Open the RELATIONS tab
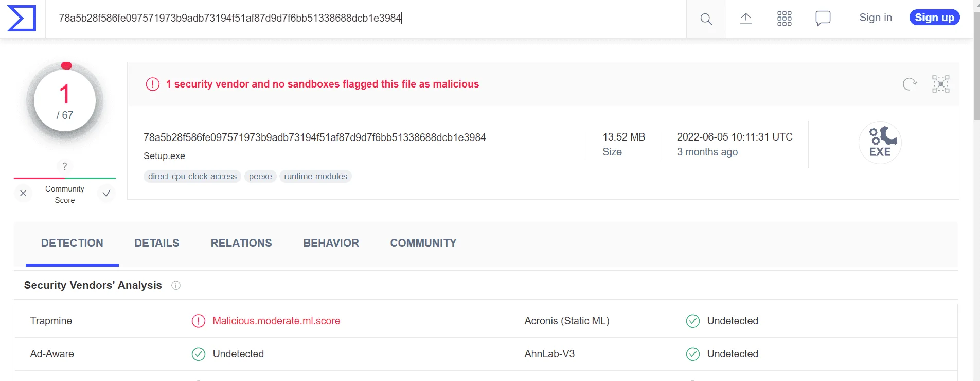Viewport: 980px width, 381px height. 241,243
